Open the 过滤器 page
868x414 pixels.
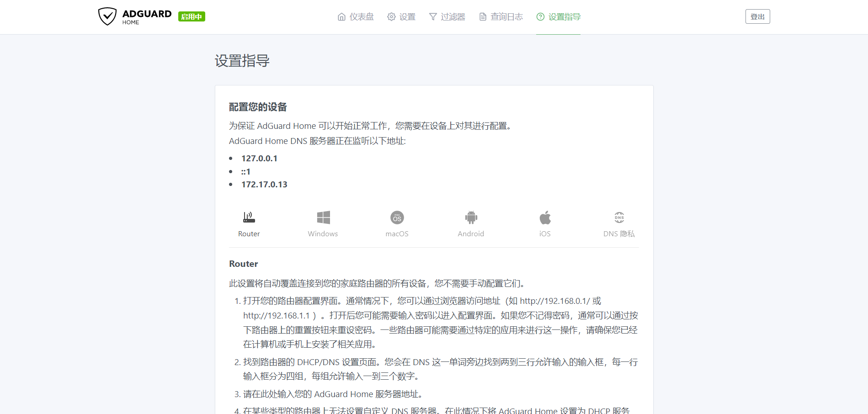click(x=453, y=16)
